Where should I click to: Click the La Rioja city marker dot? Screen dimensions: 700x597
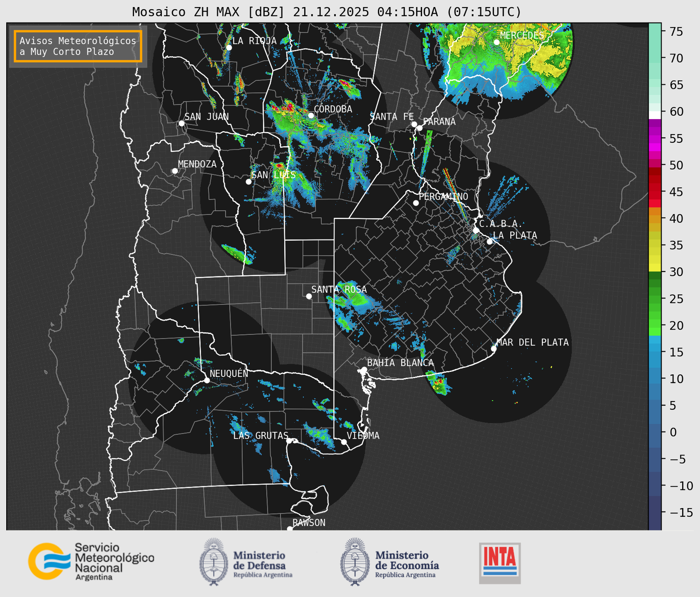(x=229, y=48)
